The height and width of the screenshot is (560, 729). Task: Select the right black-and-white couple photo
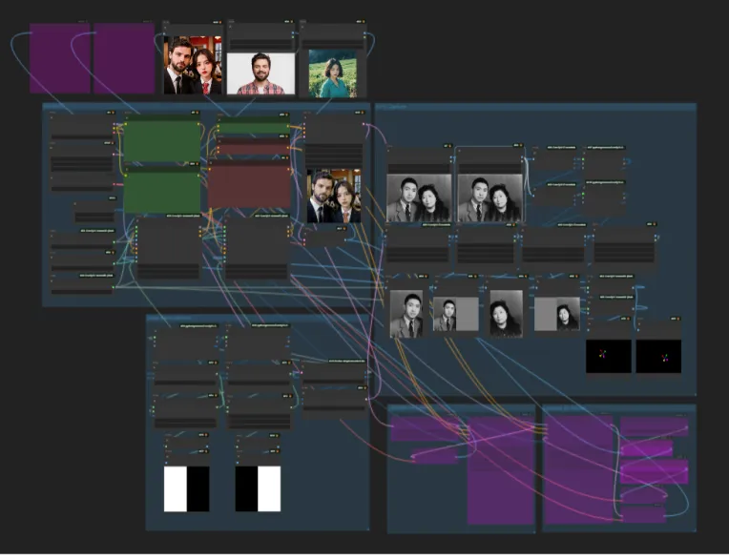click(489, 197)
